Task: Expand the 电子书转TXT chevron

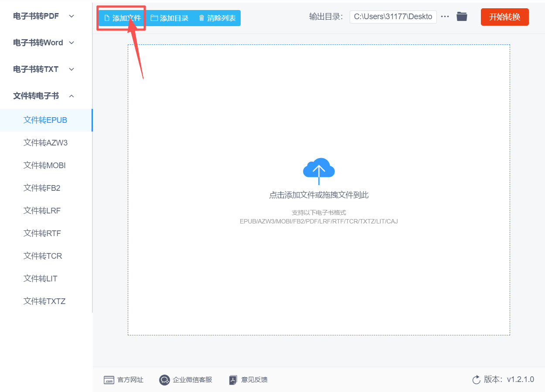Action: click(x=72, y=69)
